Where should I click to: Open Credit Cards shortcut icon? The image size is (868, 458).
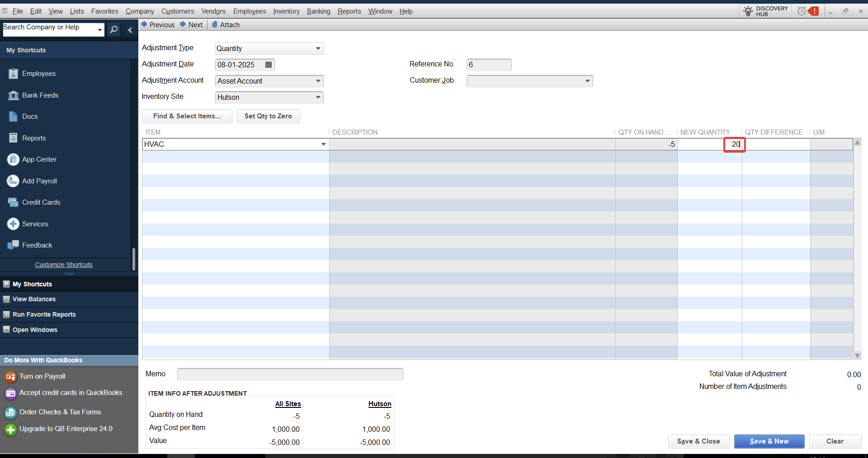[x=13, y=202]
